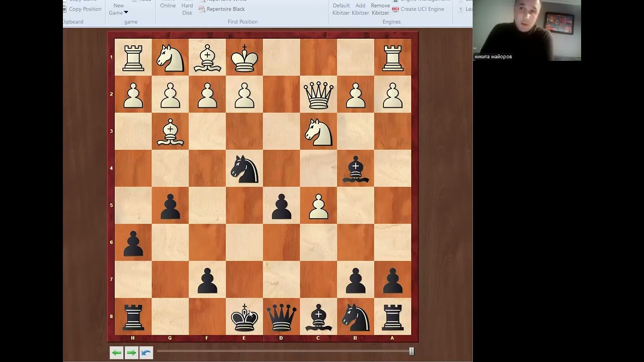Open the New Game dropdown

pyautogui.click(x=119, y=9)
